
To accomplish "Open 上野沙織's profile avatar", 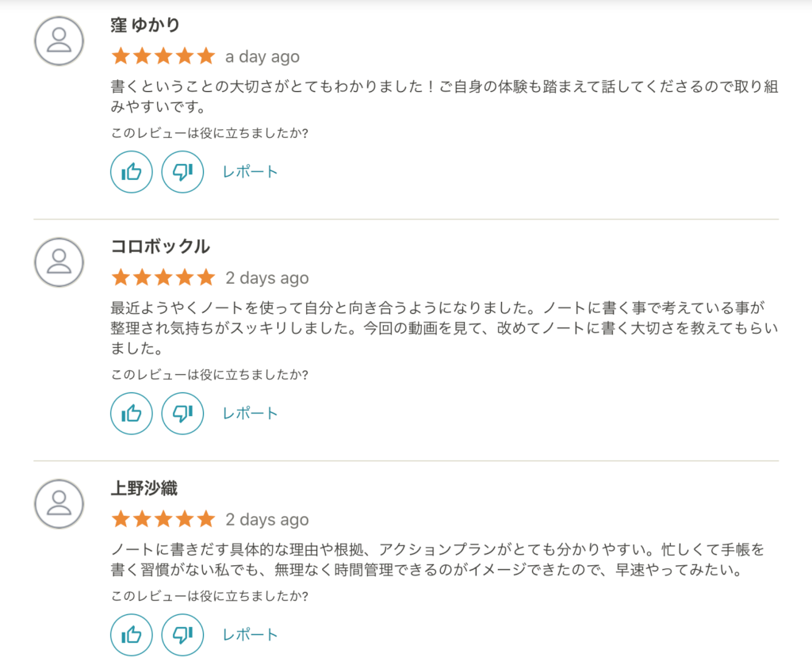I will tap(59, 504).
